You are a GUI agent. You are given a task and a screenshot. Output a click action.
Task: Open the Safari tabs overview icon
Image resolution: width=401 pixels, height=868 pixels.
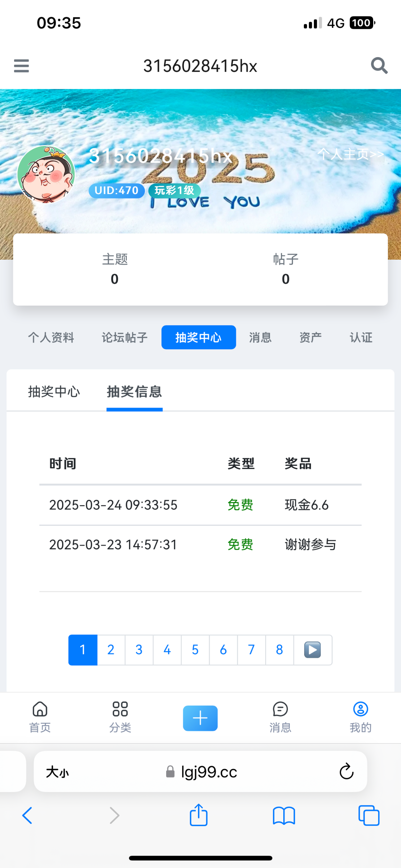368,816
